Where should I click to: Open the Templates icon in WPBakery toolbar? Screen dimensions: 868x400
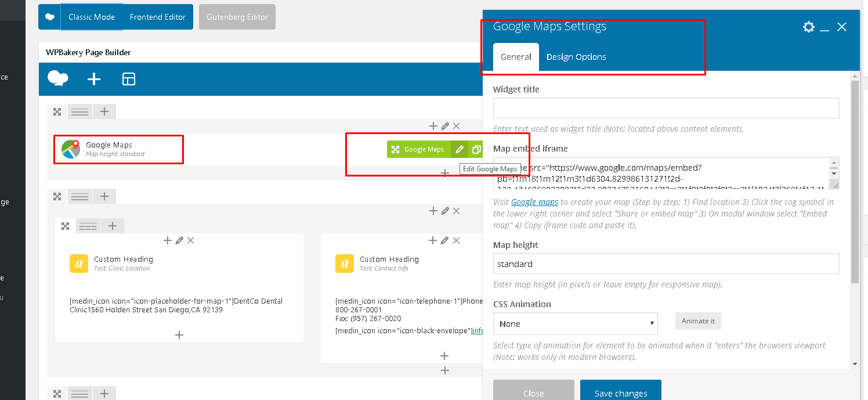[x=129, y=79]
